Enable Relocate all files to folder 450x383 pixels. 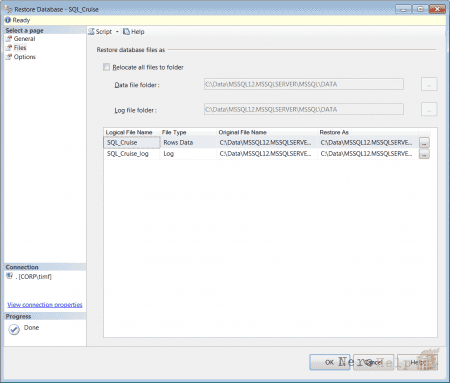(106, 67)
